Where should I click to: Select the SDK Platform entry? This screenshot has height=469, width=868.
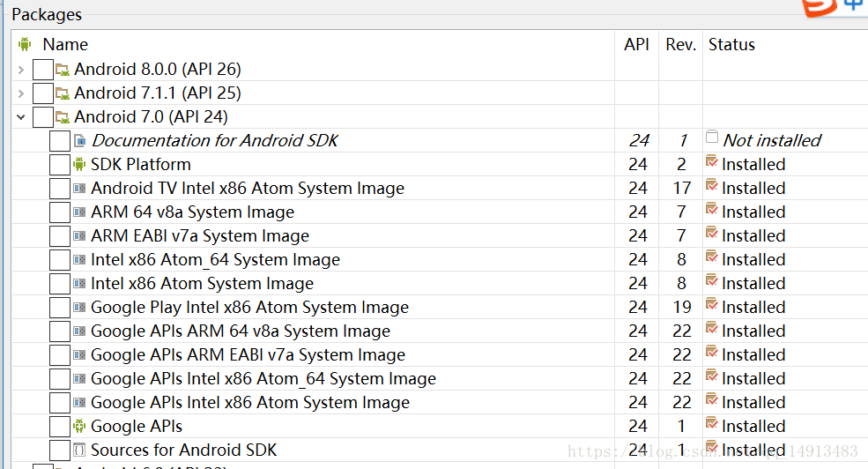141,165
